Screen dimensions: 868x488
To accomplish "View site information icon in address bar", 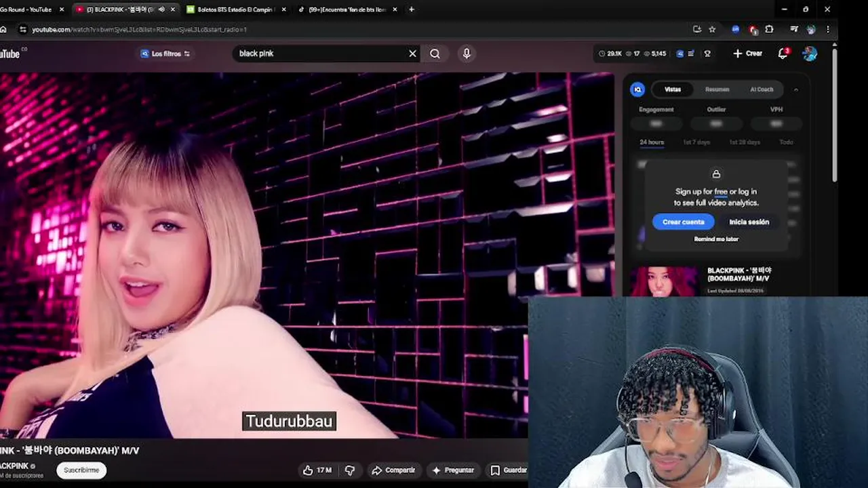I will coord(23,29).
